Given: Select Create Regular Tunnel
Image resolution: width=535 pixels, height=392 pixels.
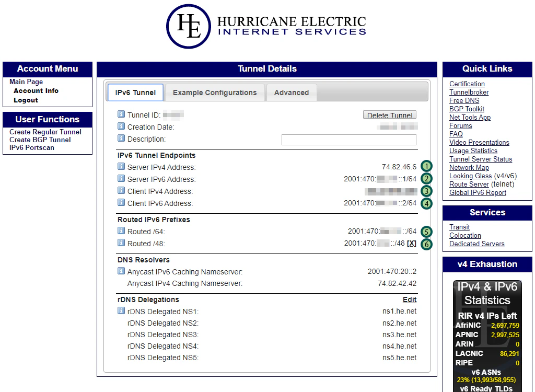Looking at the screenshot, I should 45,132.
